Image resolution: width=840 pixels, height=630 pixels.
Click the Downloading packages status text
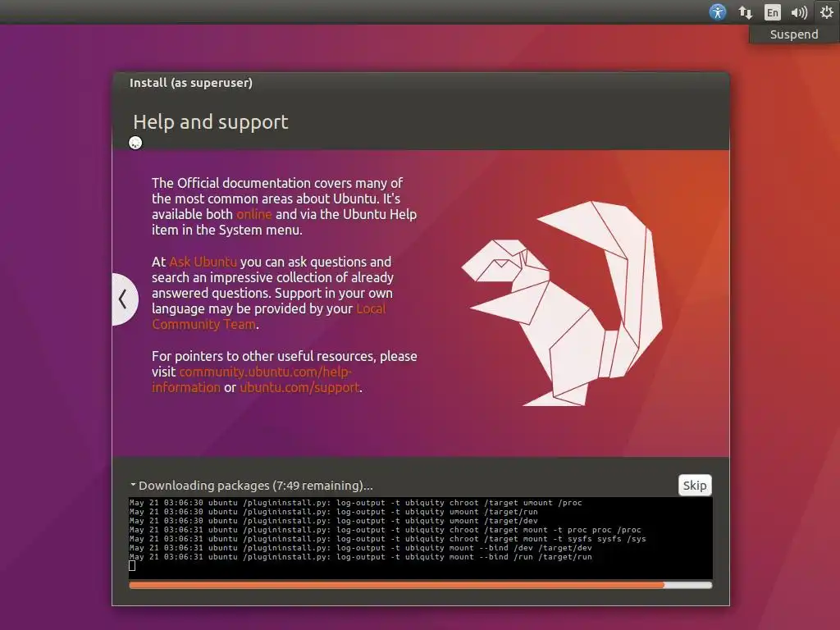(x=256, y=486)
